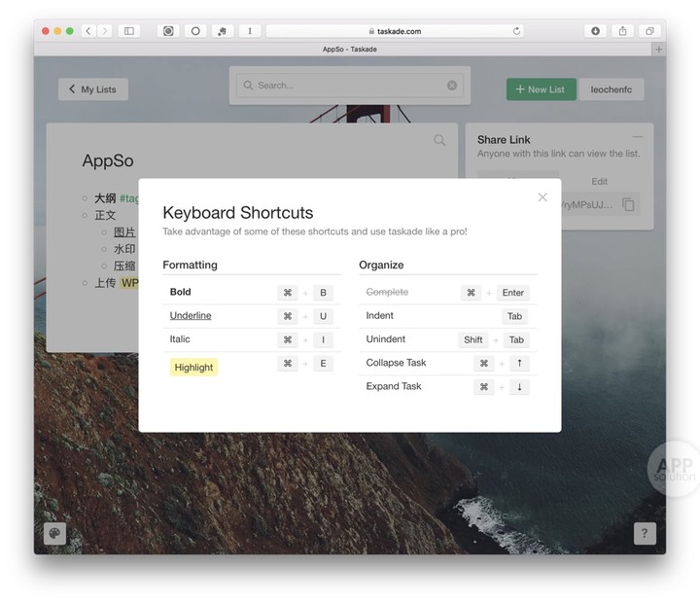The image size is (700, 603).
Task: Open Safari share menu icon
Action: tap(622, 31)
